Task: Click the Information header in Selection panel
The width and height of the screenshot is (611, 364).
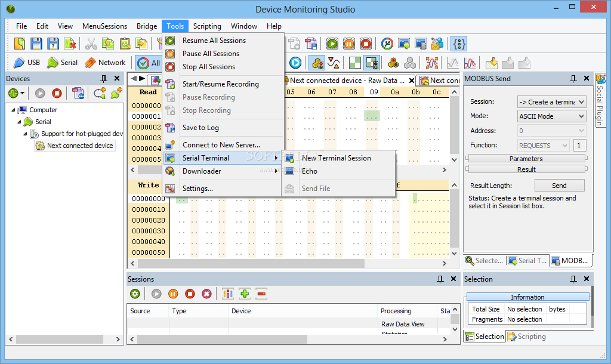Action: click(x=527, y=297)
